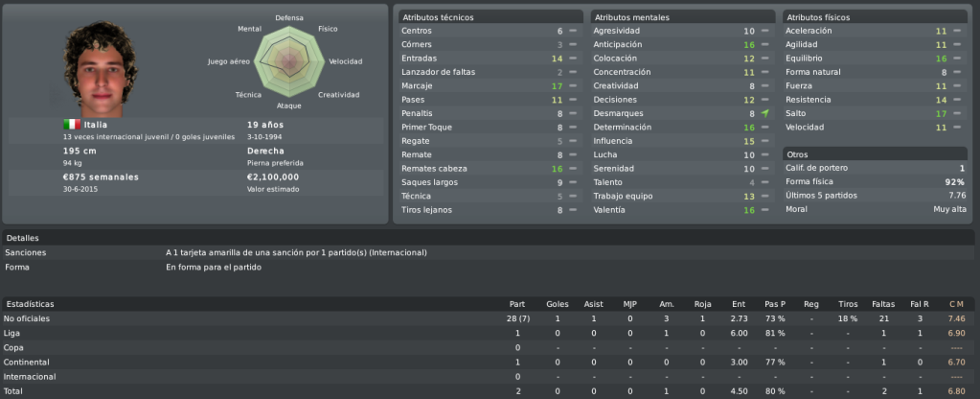Click the trend dash icon next to Salto
Image resolution: width=980 pixels, height=399 pixels.
(957, 113)
